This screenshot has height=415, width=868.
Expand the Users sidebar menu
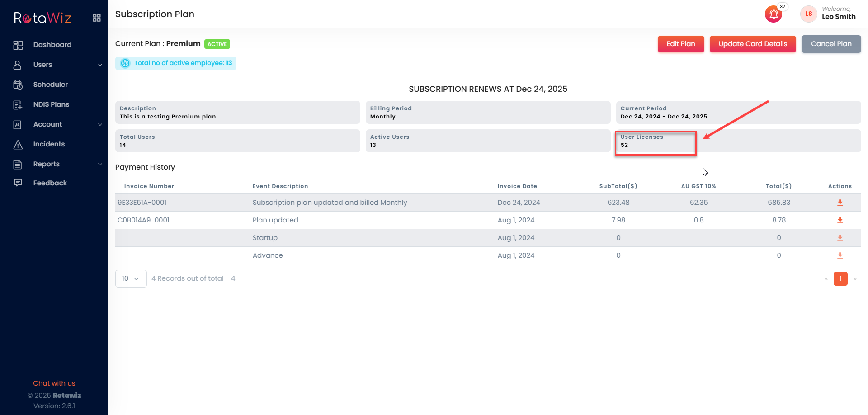pyautogui.click(x=57, y=65)
